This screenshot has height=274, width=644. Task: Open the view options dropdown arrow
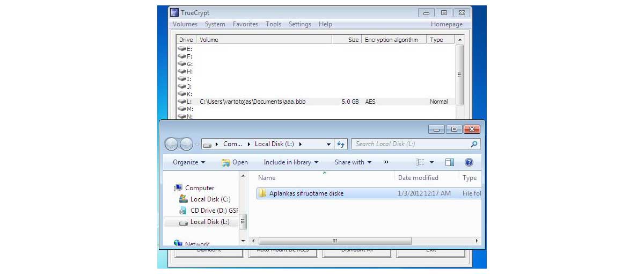pyautogui.click(x=431, y=162)
